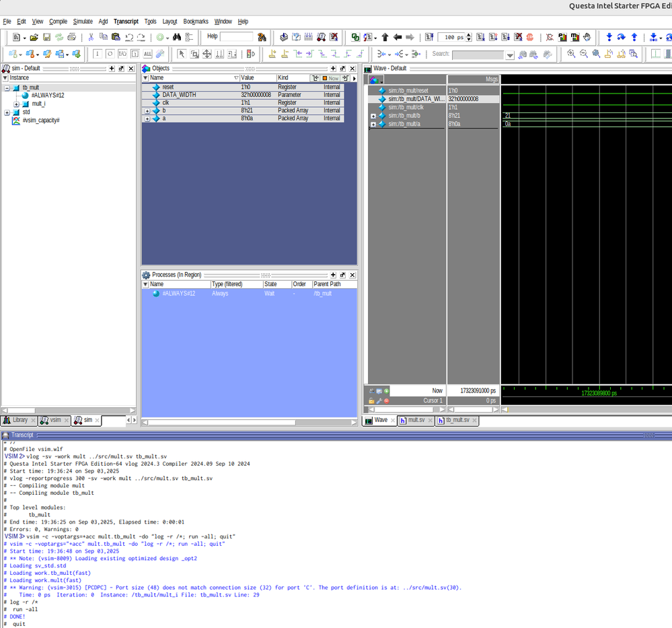Click the Print icon in toolbar

[x=71, y=38]
